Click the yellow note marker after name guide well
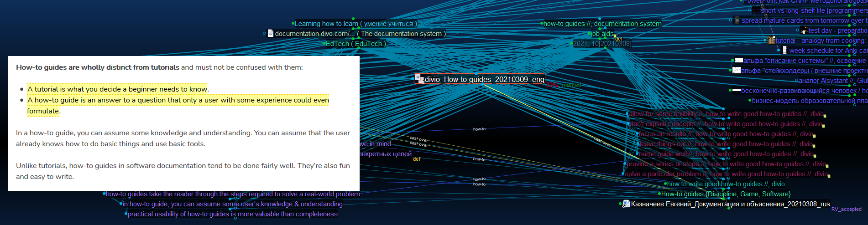This screenshot has height=225, width=868. pos(815,156)
